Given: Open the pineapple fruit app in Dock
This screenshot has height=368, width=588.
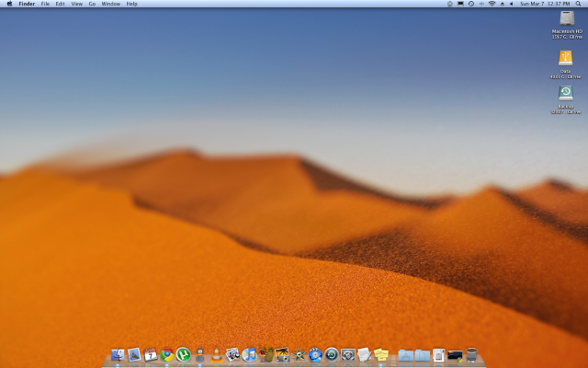Looking at the screenshot, I should 266,355.
